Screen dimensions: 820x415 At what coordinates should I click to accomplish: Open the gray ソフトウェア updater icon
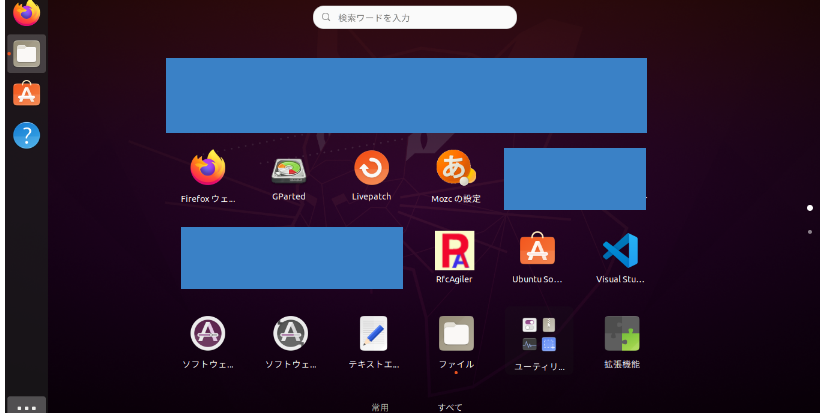point(290,333)
